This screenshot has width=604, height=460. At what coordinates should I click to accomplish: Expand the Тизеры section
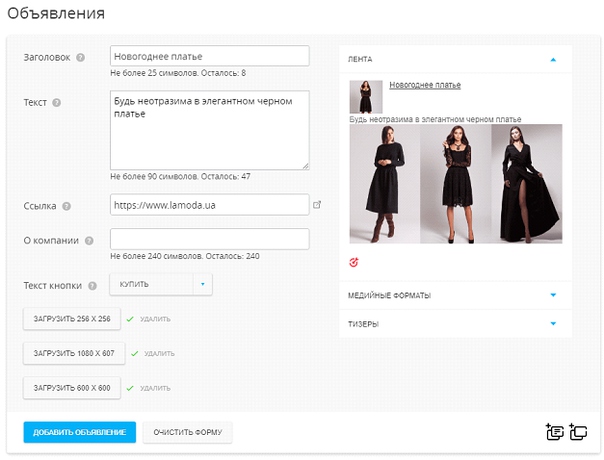tap(553, 324)
